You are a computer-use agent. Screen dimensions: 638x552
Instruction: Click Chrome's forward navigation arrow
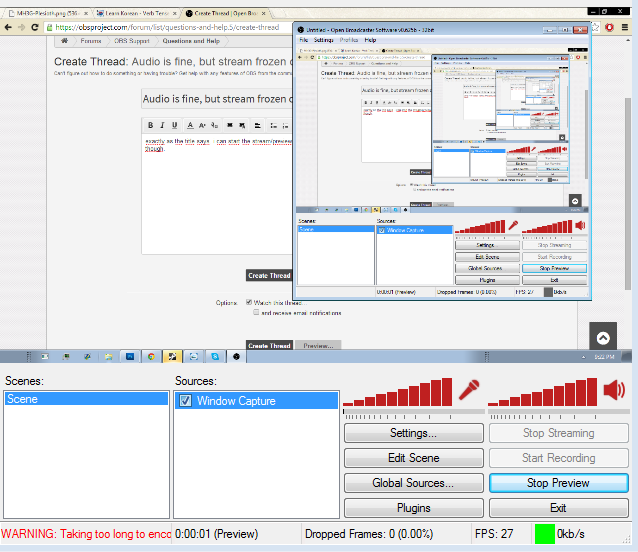pos(22,27)
